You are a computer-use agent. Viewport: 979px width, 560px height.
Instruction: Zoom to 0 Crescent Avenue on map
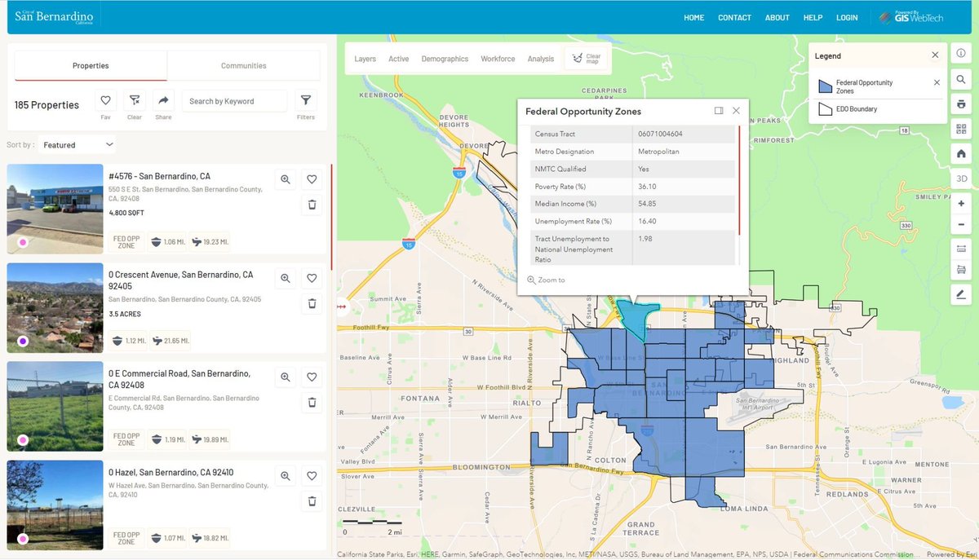286,278
